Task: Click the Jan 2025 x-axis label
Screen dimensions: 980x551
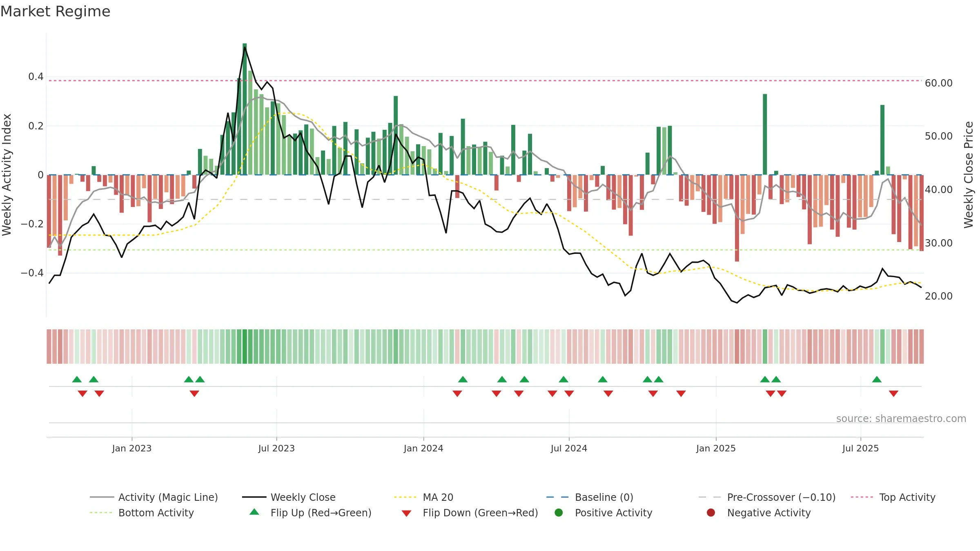Action: coord(716,448)
